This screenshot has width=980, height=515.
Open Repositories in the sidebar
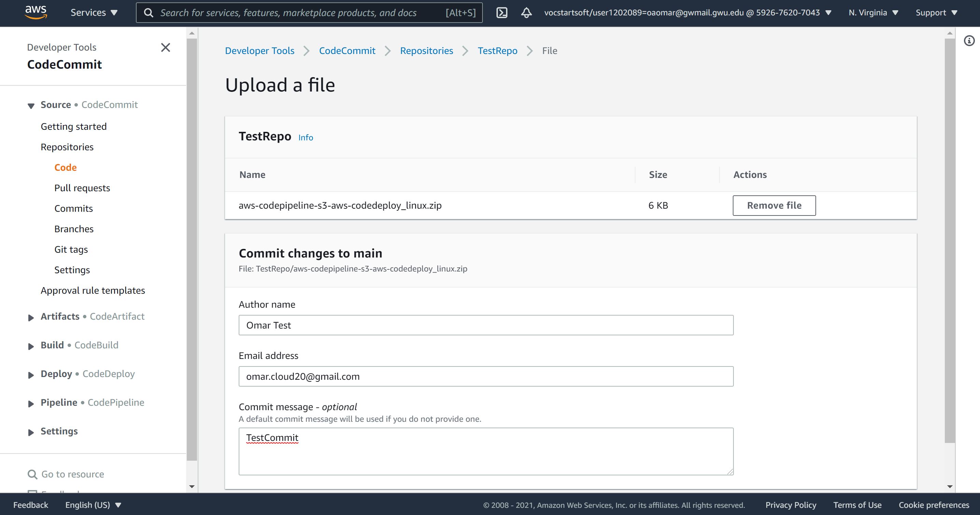coord(67,147)
